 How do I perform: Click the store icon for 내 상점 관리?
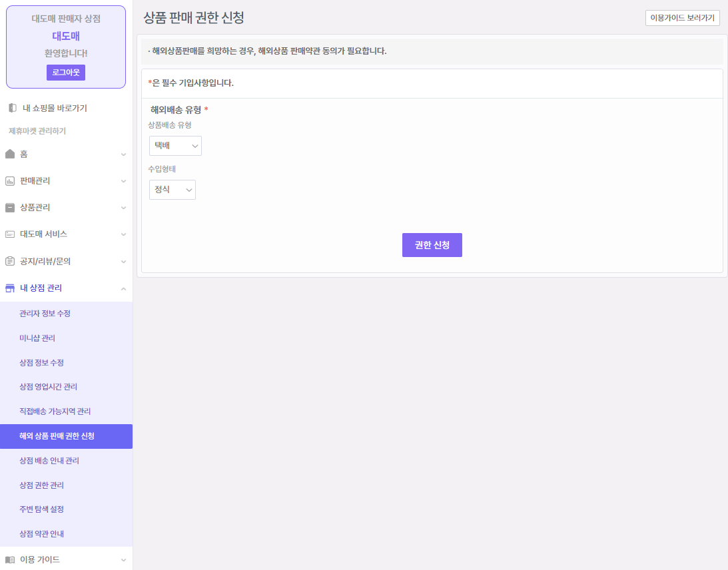pyautogui.click(x=10, y=288)
